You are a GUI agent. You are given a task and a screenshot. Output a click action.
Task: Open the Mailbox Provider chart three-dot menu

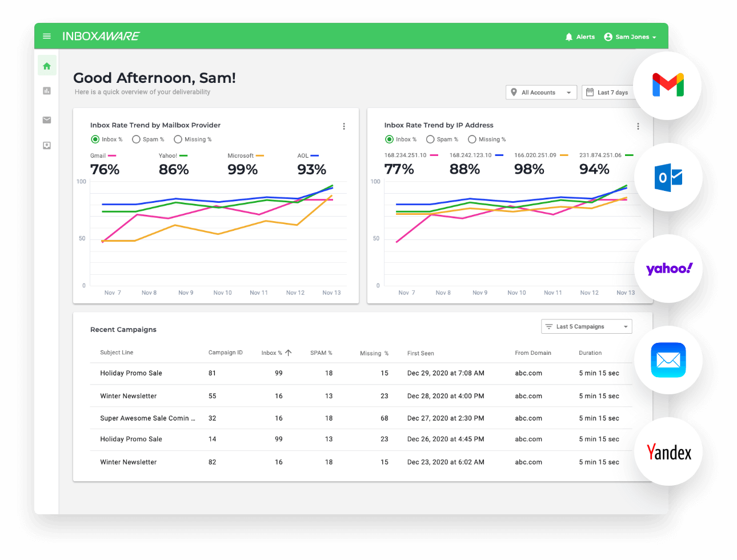344,126
